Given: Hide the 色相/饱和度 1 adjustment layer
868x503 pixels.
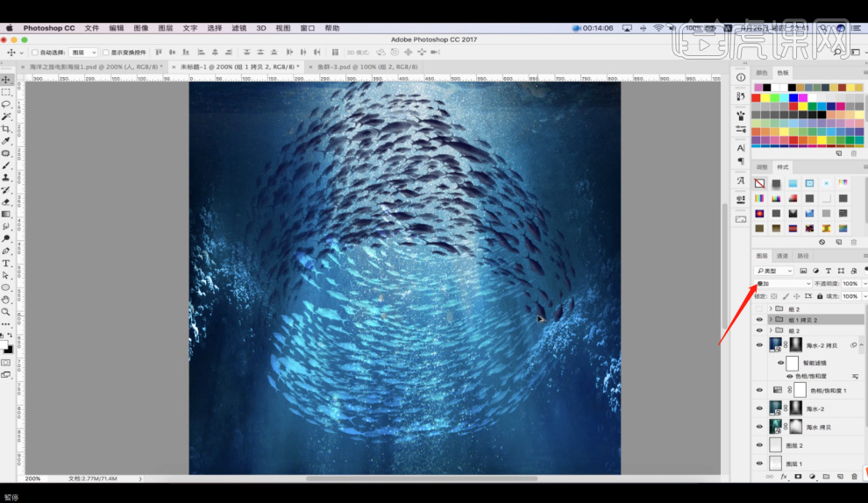Looking at the screenshot, I should click(x=759, y=390).
